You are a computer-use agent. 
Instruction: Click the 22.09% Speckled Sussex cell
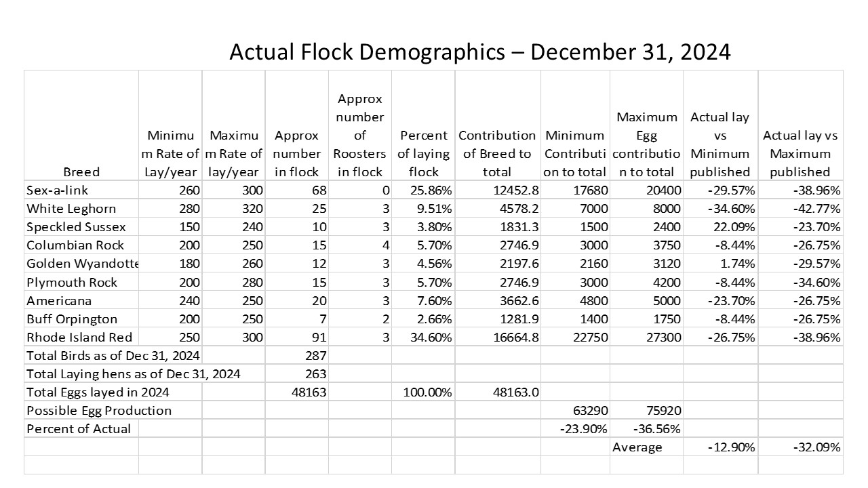pyautogui.click(x=731, y=227)
